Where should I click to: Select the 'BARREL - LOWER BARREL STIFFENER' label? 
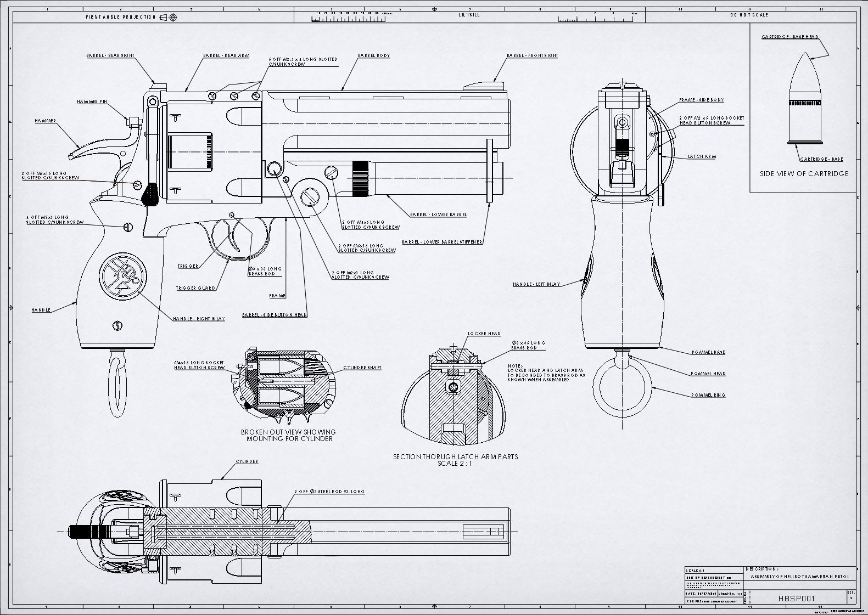click(442, 242)
